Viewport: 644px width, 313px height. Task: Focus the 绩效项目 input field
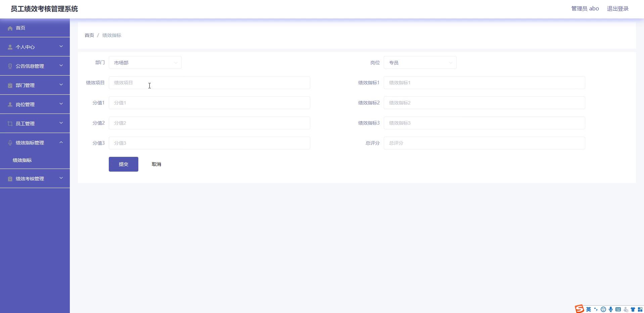[209, 83]
